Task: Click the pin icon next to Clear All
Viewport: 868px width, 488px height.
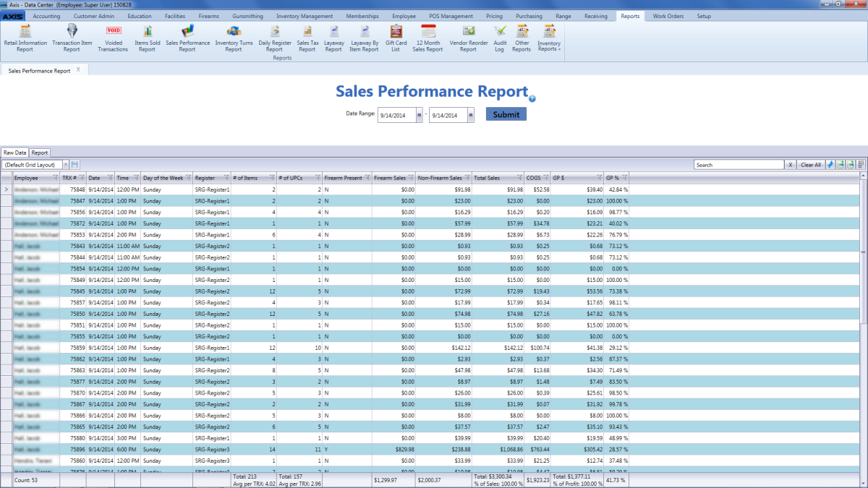Action: (x=830, y=165)
